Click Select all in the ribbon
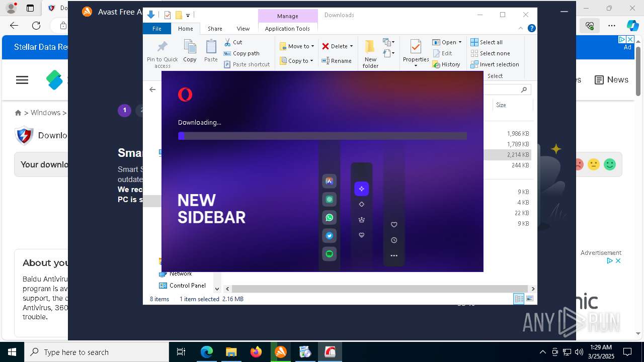The image size is (644, 362). pos(487,42)
